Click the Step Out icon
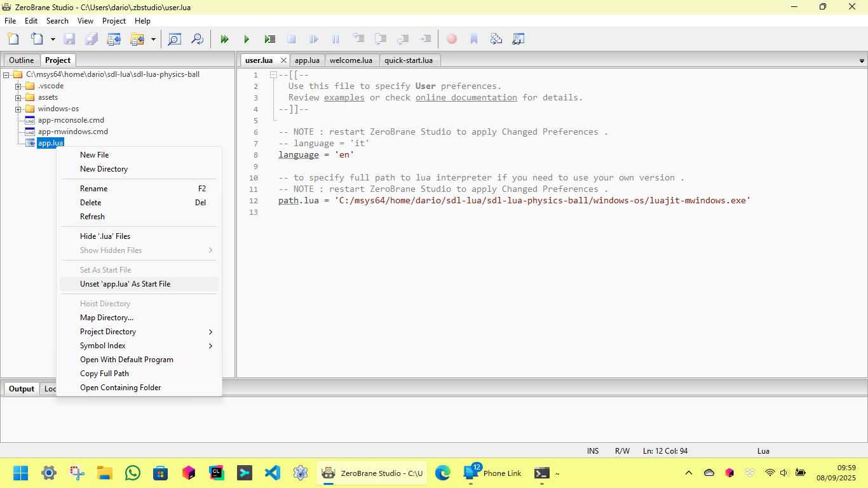Viewport: 868px width, 488px height. pos(403,39)
